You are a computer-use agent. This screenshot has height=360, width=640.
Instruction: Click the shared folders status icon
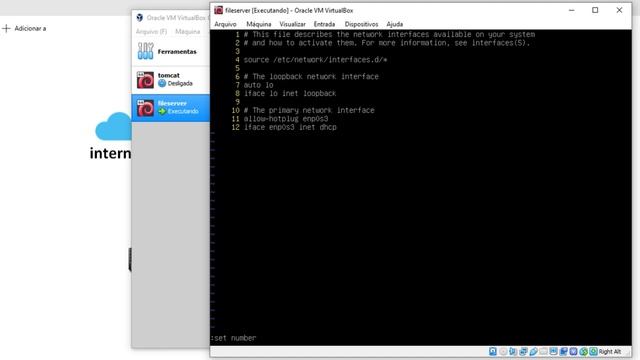point(543,351)
